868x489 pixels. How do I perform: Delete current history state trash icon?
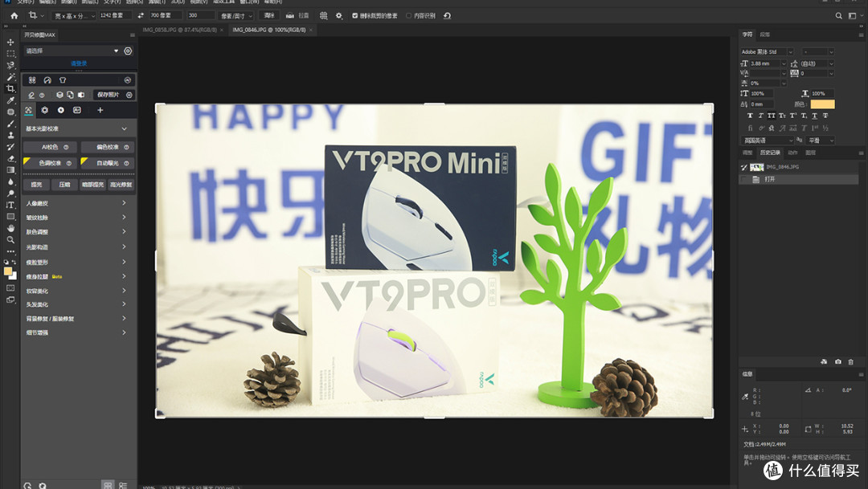tap(851, 362)
